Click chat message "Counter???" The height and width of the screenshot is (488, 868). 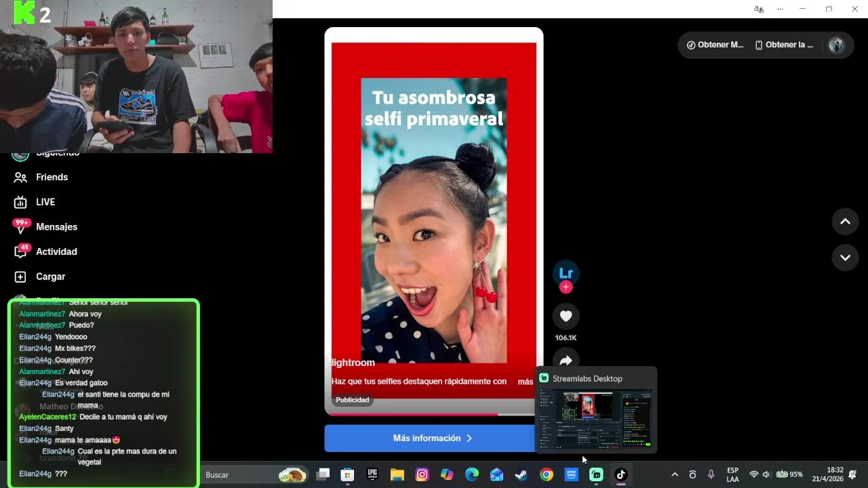point(74,360)
